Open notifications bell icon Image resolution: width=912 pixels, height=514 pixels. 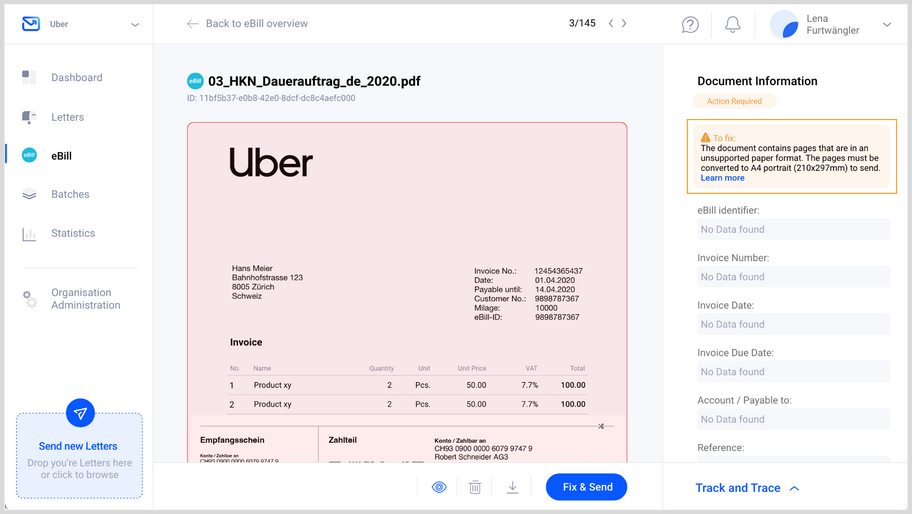(733, 24)
